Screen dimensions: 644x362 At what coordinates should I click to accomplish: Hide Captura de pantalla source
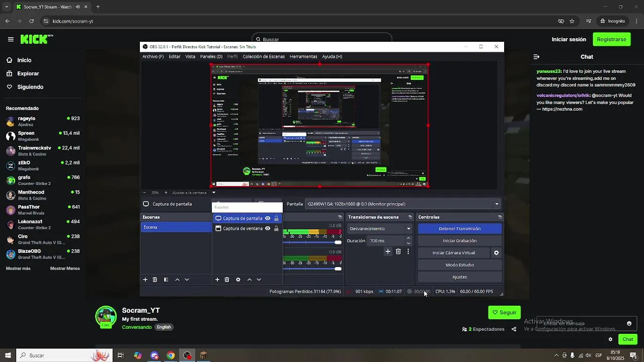[268, 218]
